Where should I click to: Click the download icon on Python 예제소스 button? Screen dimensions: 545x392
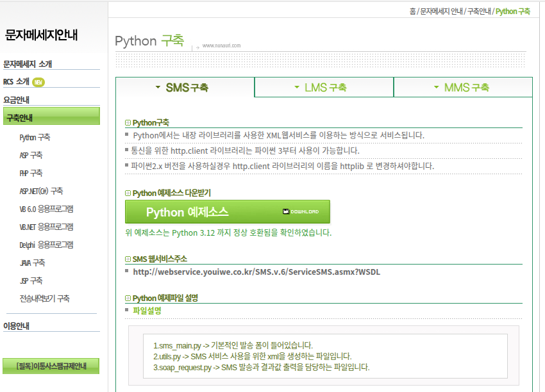pos(300,211)
